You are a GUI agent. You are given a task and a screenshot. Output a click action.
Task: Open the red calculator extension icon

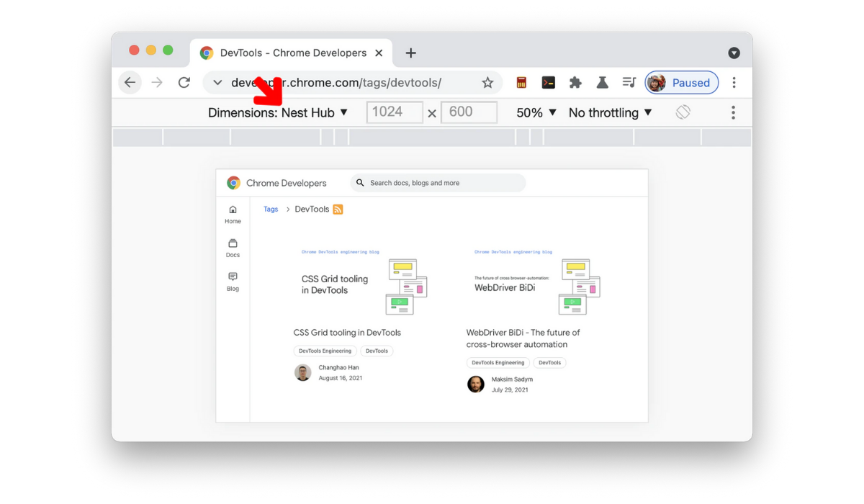point(521,83)
